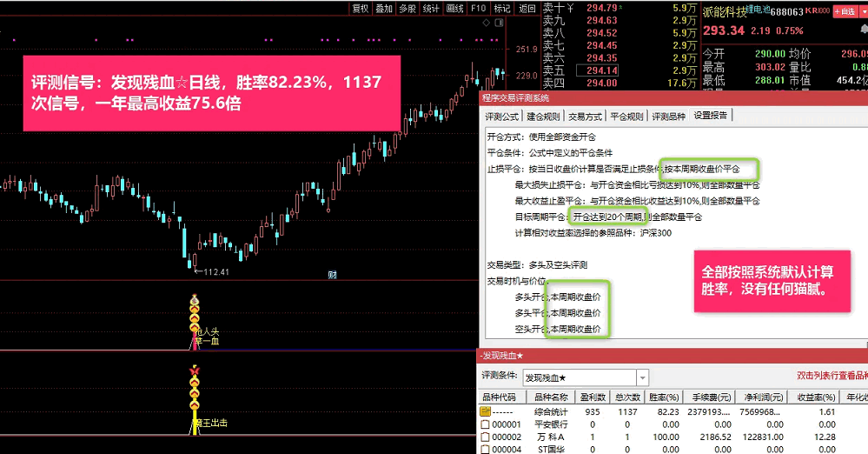The height and width of the screenshot is (454, 868).
Task: Click the stock code 688063
Action: click(x=786, y=11)
